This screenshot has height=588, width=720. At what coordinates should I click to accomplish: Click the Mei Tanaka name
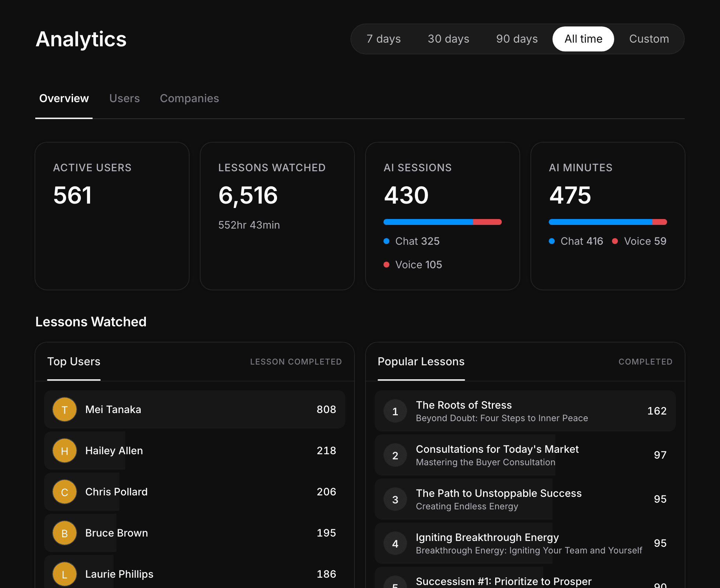tap(113, 409)
